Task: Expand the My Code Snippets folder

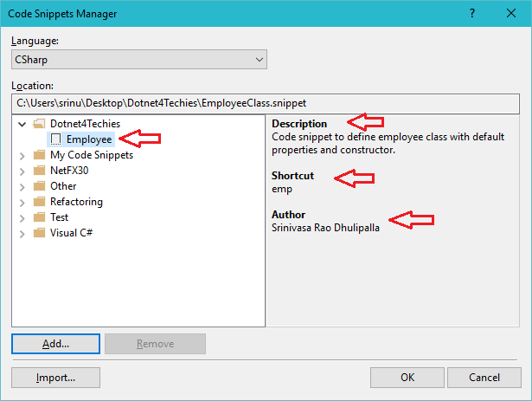Action: (x=22, y=156)
